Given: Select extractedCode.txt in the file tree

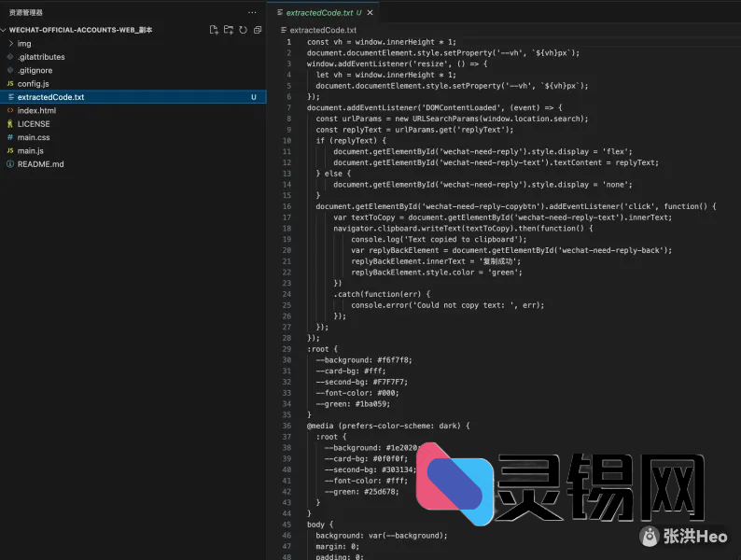Looking at the screenshot, I should 50,97.
